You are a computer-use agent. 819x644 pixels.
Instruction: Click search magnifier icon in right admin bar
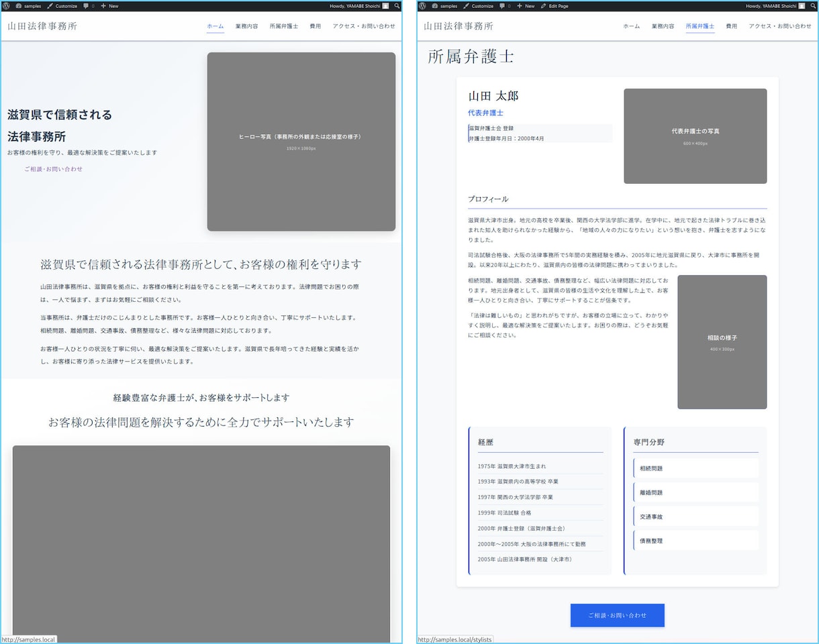[813, 5]
